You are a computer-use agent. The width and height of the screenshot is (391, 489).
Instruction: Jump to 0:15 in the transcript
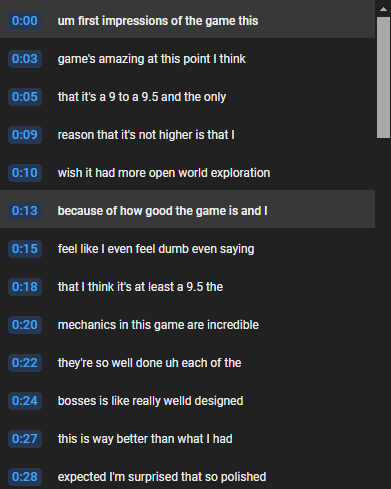click(25, 249)
